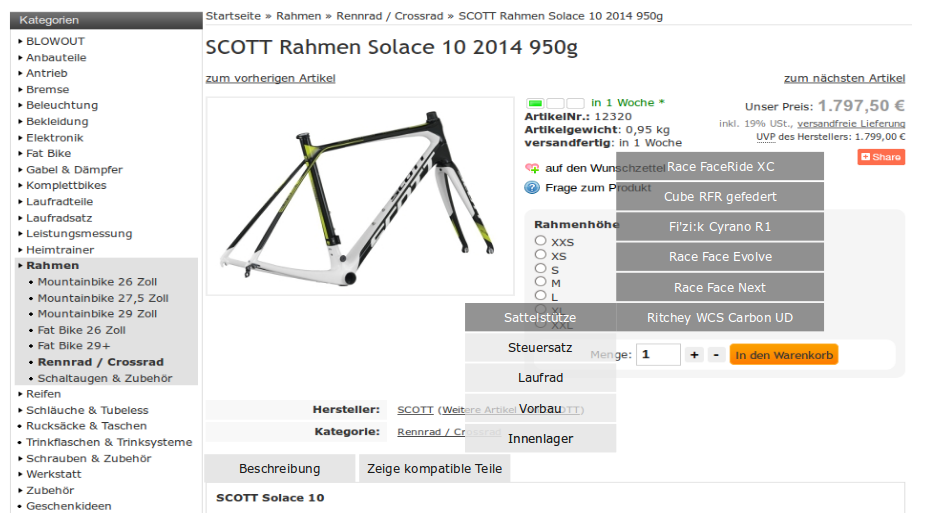
Task: Open Mountainbike 29 Zoll subcategory
Action: click(97, 314)
